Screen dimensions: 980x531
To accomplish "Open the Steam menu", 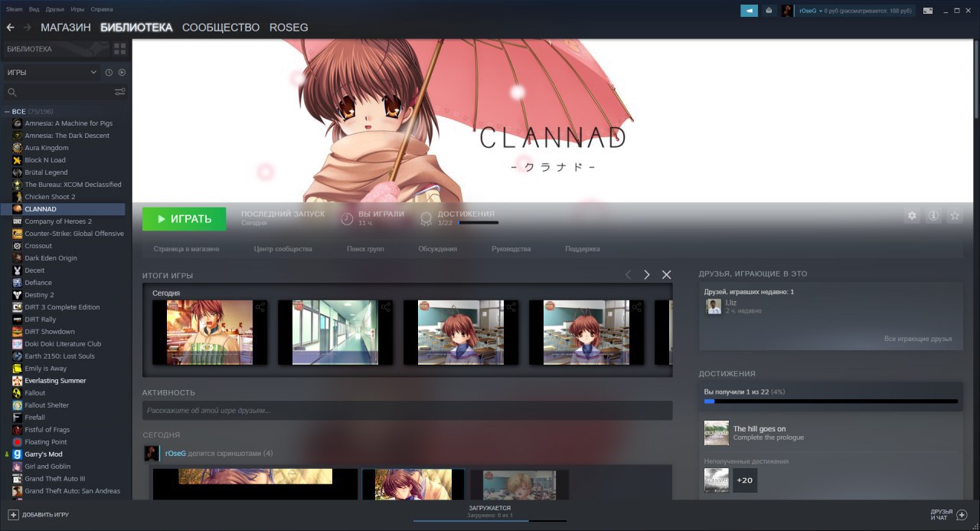I will 15,9.
